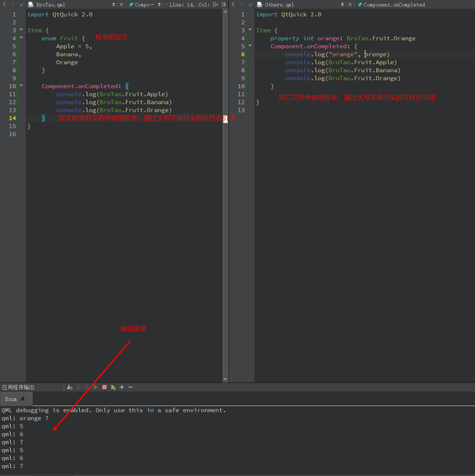Go back using right editor's back arrow
475x476 pixels.
pos(233,4)
